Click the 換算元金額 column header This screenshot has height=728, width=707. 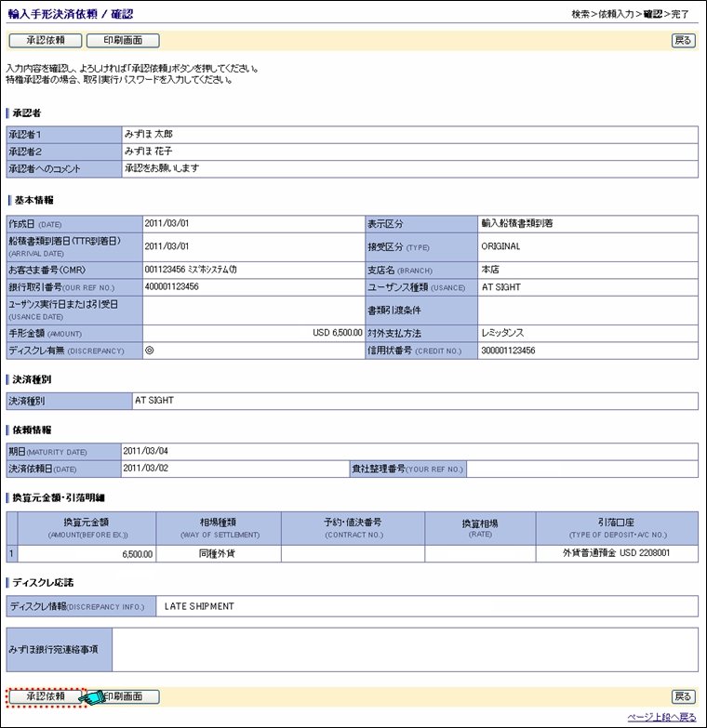pos(87,528)
